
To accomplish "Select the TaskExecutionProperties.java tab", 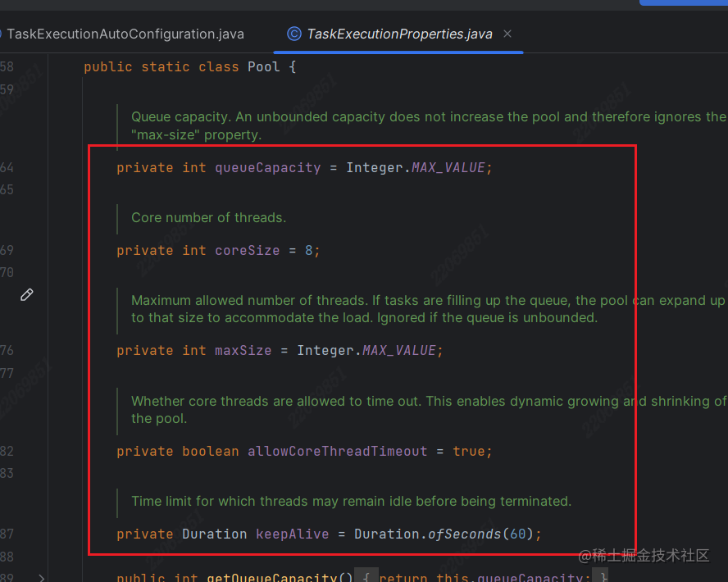I will (x=399, y=34).
